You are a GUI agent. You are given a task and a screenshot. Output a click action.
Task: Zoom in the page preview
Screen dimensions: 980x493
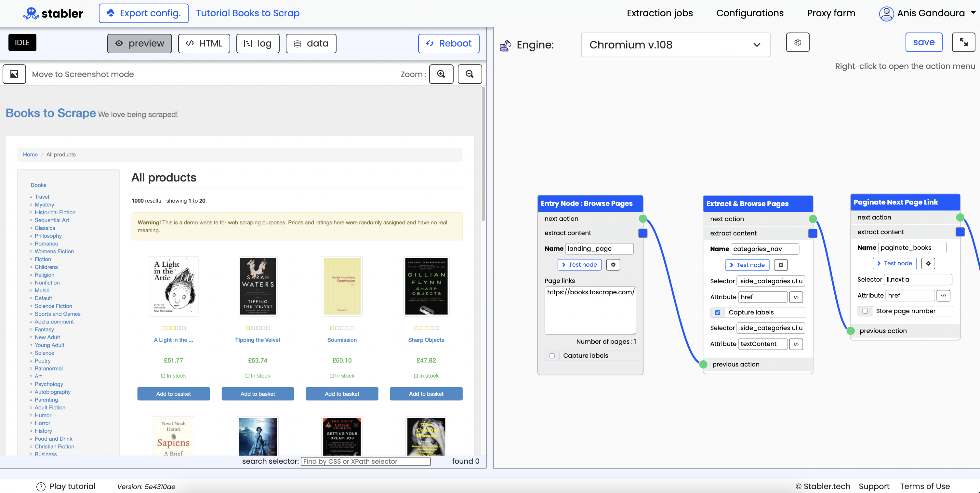pyautogui.click(x=441, y=74)
